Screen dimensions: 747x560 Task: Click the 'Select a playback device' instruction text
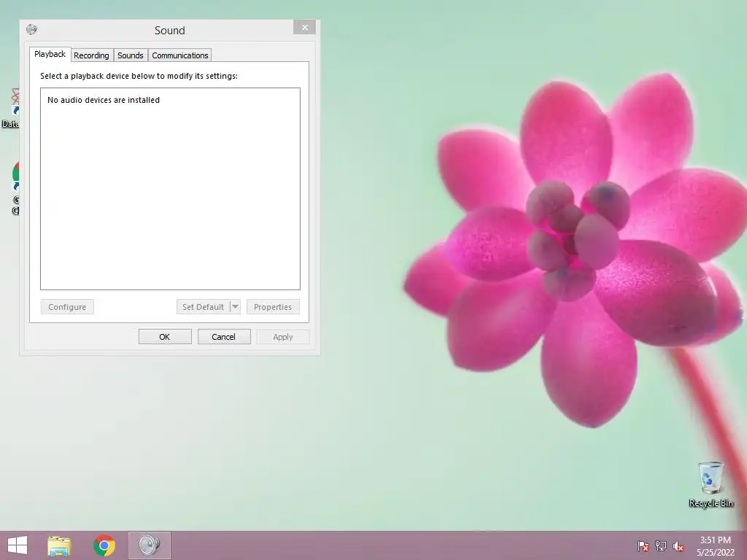point(139,76)
